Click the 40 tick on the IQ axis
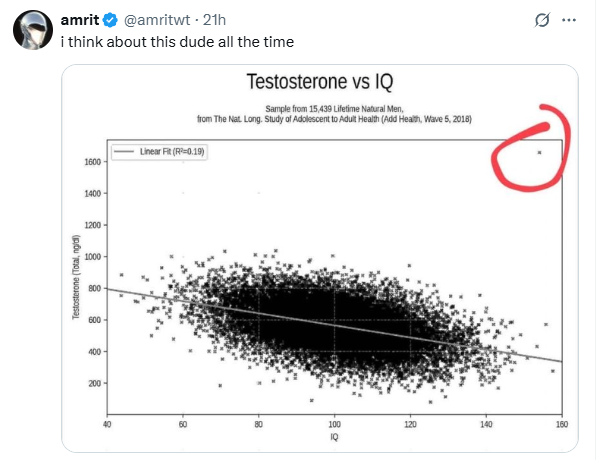Screen dimensions: 597x460 107,424
